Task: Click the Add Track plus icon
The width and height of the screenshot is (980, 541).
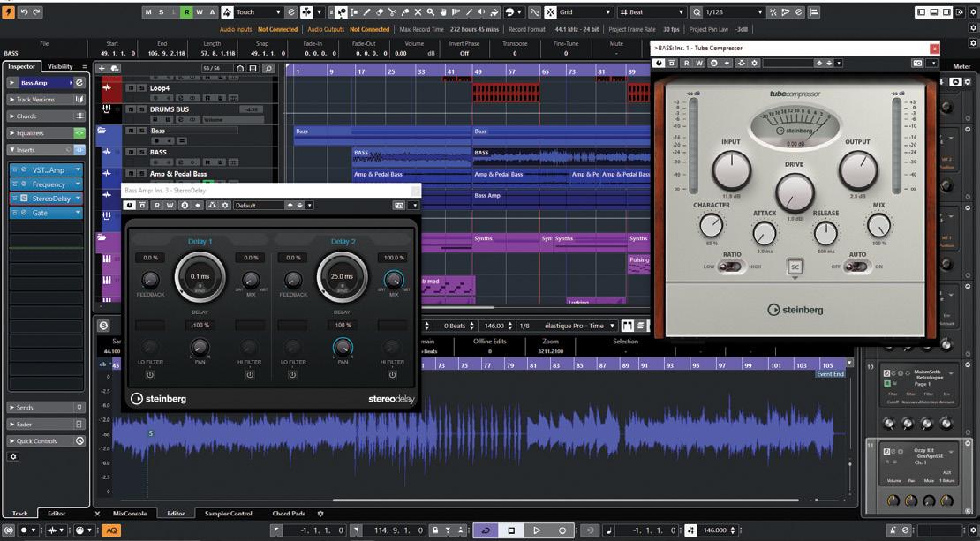Action: (102, 68)
